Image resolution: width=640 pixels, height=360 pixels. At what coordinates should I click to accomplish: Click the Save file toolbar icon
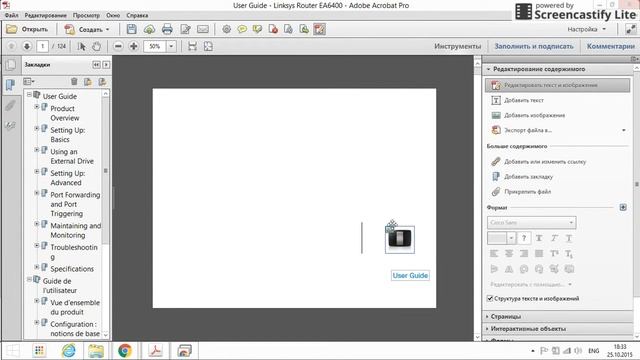click(x=131, y=29)
